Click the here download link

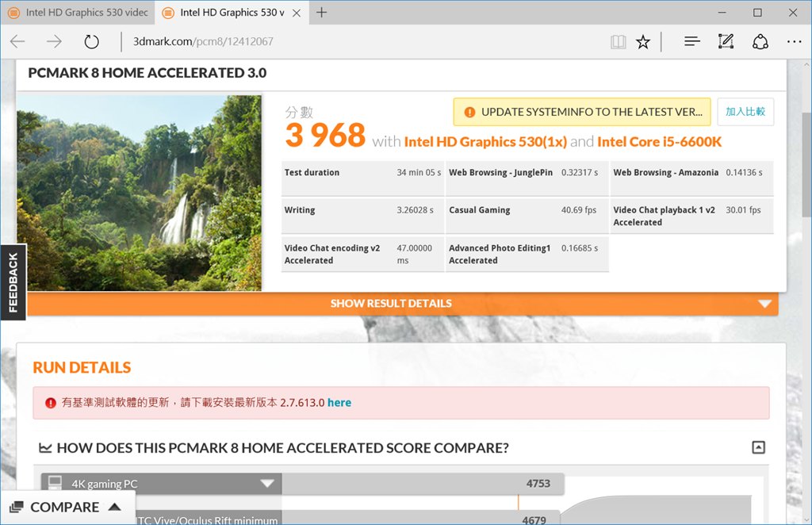pos(339,403)
